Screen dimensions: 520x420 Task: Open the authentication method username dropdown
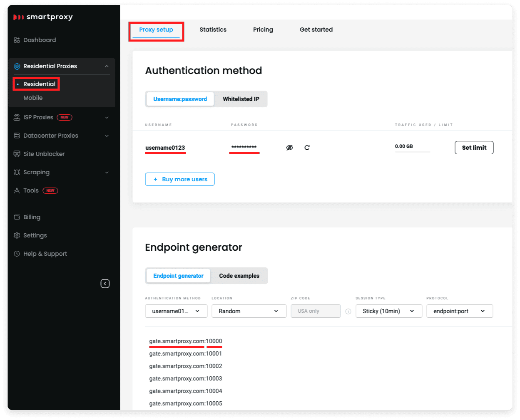tap(176, 311)
